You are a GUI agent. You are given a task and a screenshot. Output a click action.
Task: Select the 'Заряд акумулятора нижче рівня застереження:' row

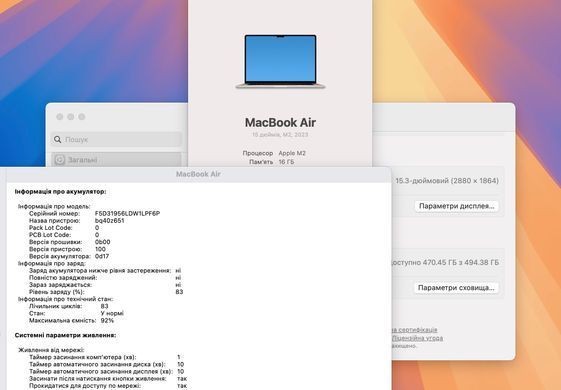pos(105,270)
